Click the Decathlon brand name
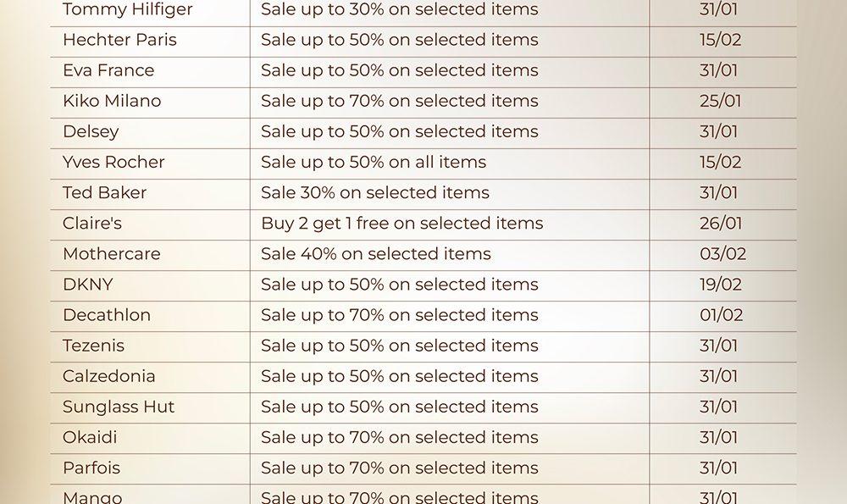847x504 pixels. pos(107,315)
